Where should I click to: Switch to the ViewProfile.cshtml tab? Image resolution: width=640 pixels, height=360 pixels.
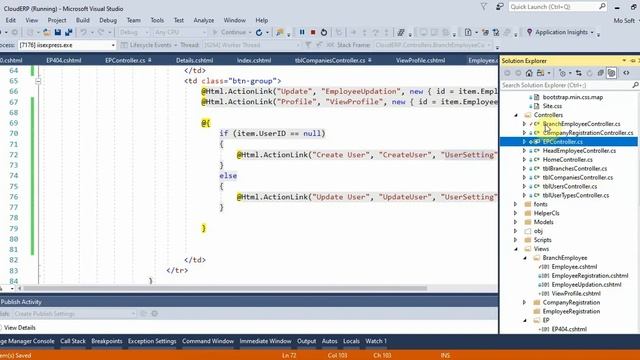(x=420, y=60)
